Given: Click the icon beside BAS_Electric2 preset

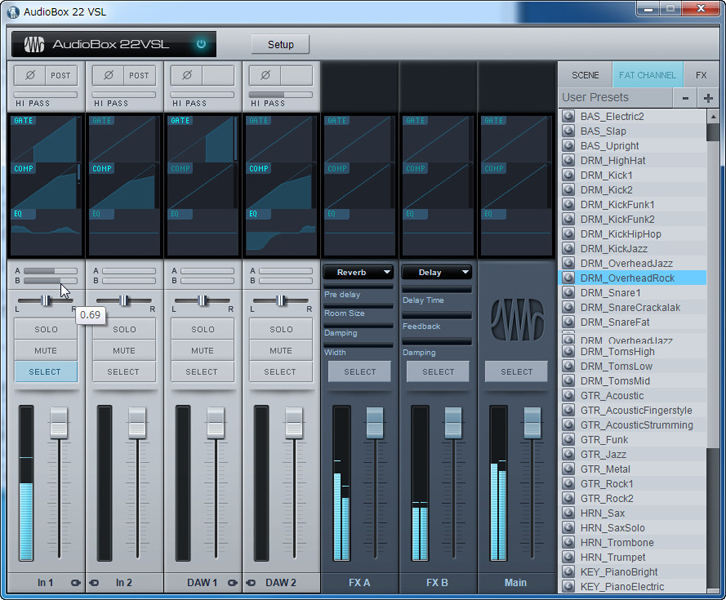Looking at the screenshot, I should pyautogui.click(x=568, y=116).
